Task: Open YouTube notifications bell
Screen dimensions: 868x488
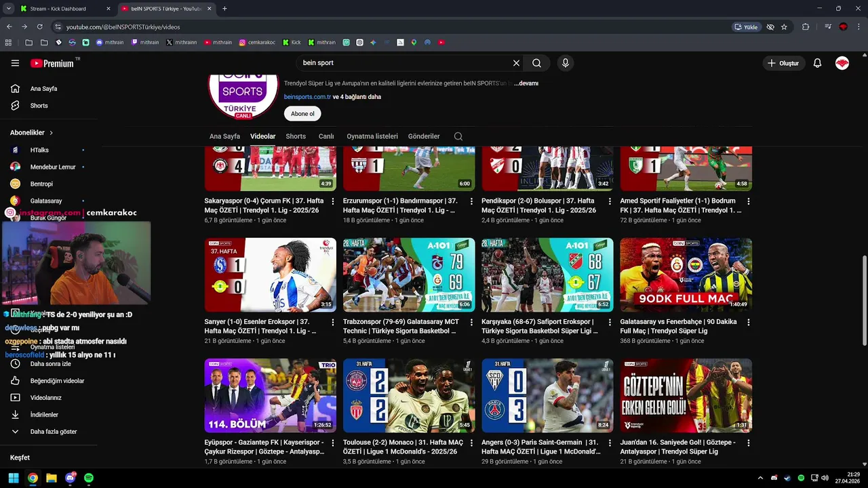Action: pyautogui.click(x=817, y=63)
